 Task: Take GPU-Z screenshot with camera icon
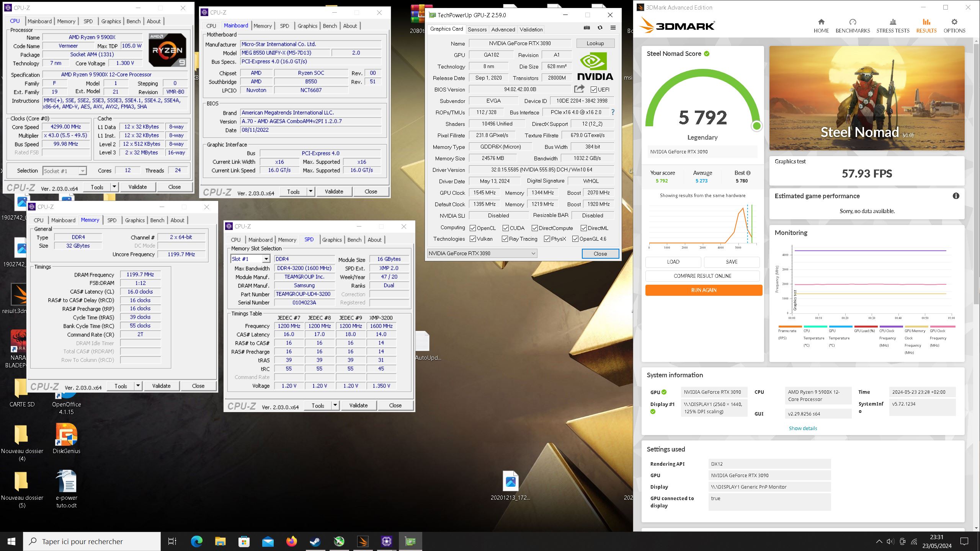[586, 28]
